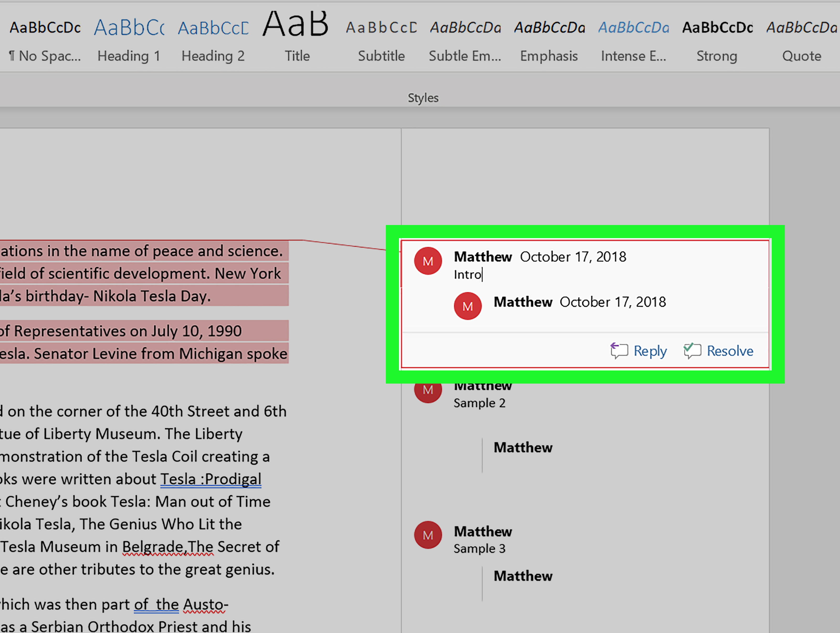Click the avatar on the reply comment
The height and width of the screenshot is (633, 840).
(468, 306)
